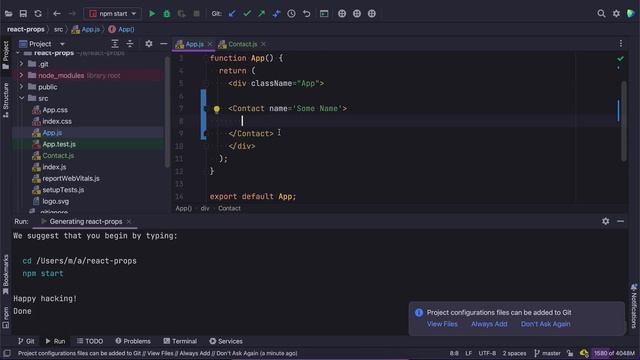Open Search Everywhere magnifier
This screenshot has width=640, height=360.
click(601, 13)
